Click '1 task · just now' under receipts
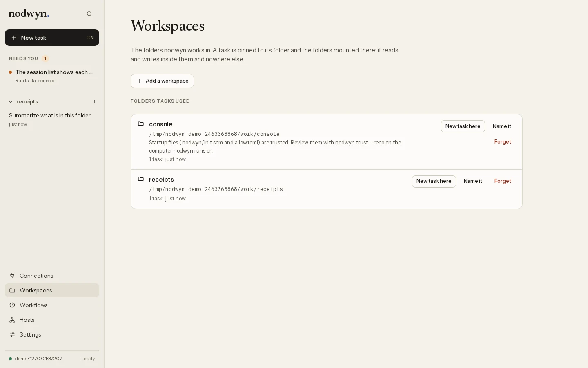 coord(167,199)
